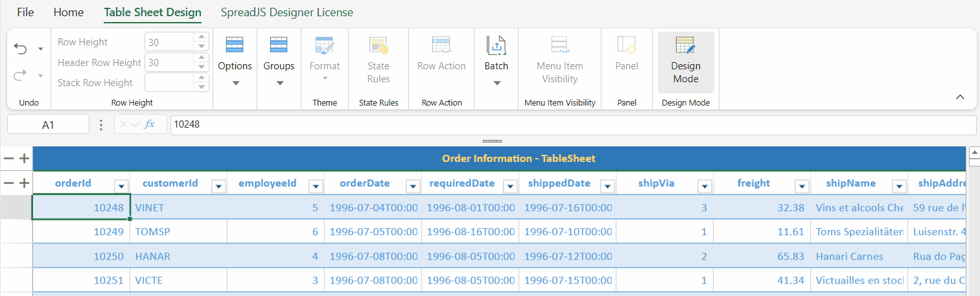Viewport: 980px width, 296px height.
Task: Collapse the title row with minus icon
Action: pos(8,159)
